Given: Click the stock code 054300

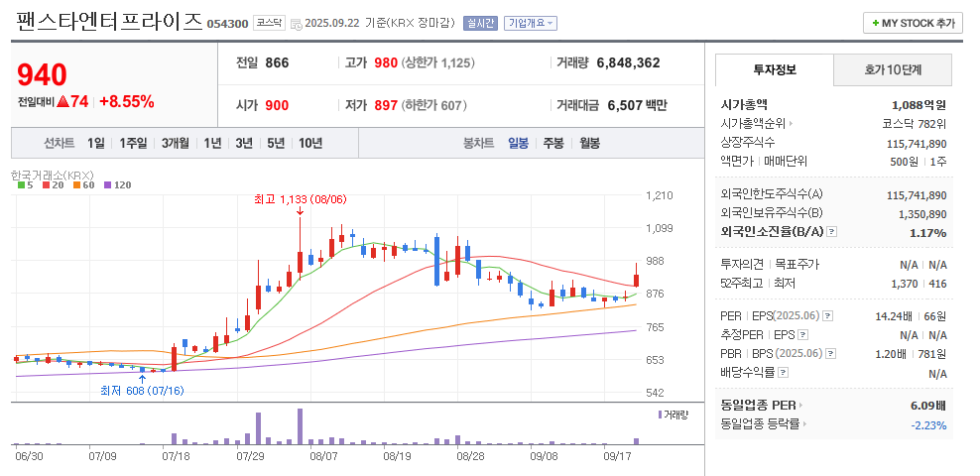Looking at the screenshot, I should 227,25.
